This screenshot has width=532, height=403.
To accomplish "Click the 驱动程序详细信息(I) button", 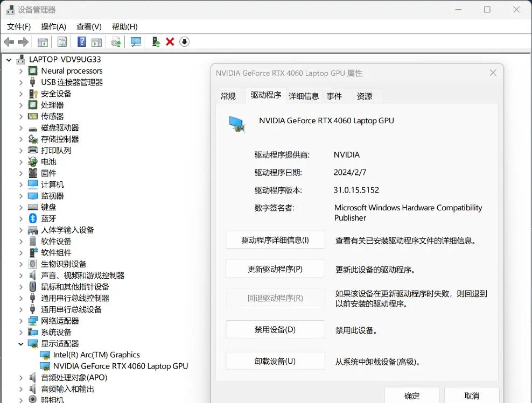I will [275, 240].
